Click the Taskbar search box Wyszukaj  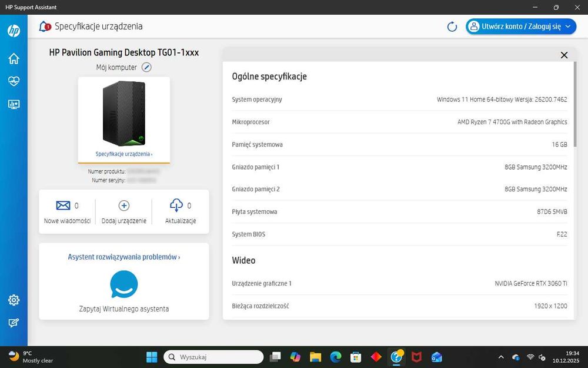tap(213, 357)
